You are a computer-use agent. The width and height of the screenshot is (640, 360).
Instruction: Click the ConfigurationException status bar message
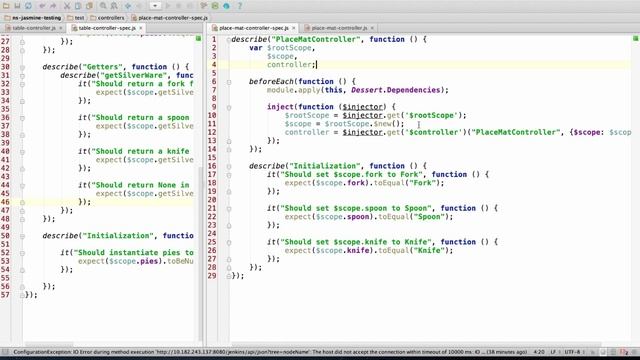click(270, 352)
